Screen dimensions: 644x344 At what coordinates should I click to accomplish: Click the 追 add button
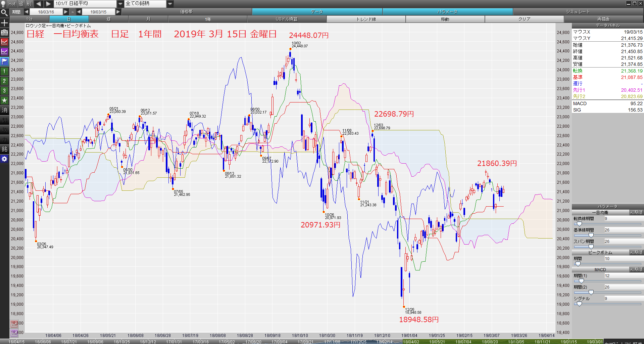coord(21,4)
